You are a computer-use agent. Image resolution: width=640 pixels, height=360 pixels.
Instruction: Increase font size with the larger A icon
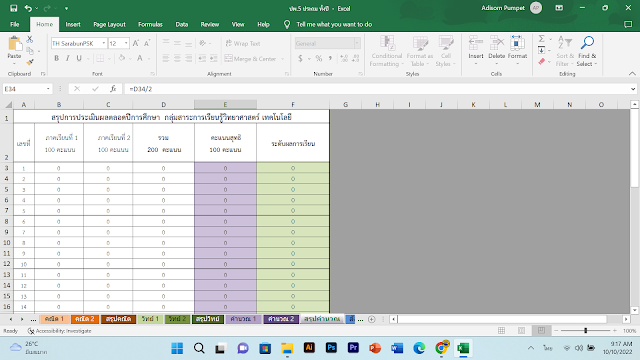click(136, 43)
